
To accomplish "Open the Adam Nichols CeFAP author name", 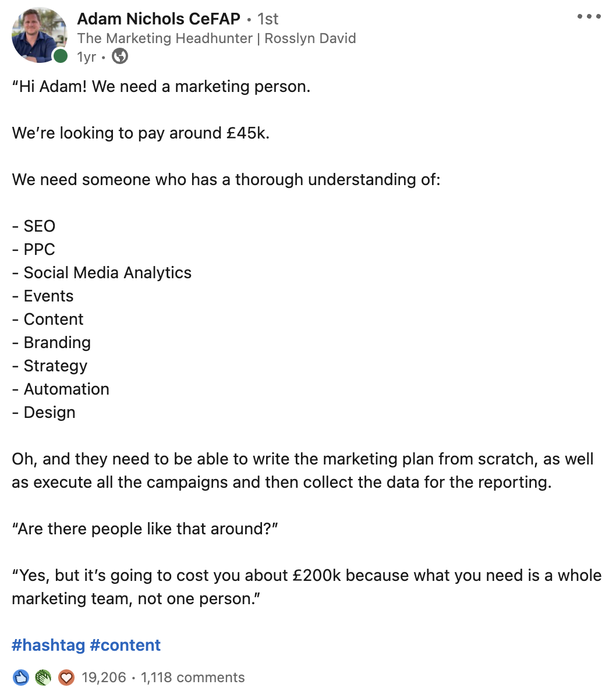I will click(158, 19).
